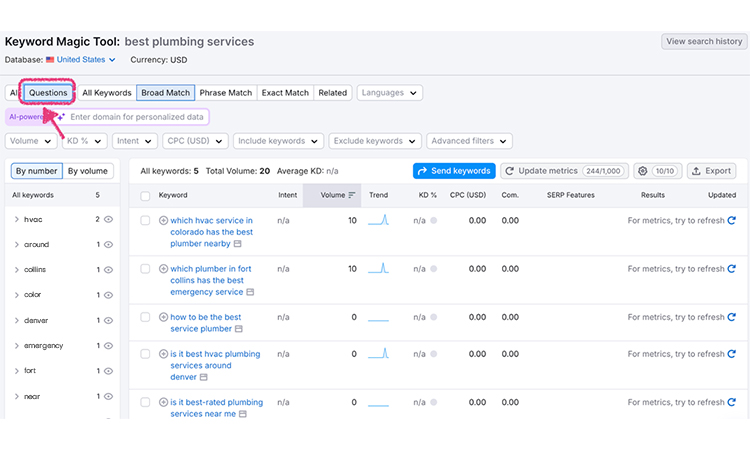750x450 pixels.
Task: Click the Send keywords button
Action: 454,171
